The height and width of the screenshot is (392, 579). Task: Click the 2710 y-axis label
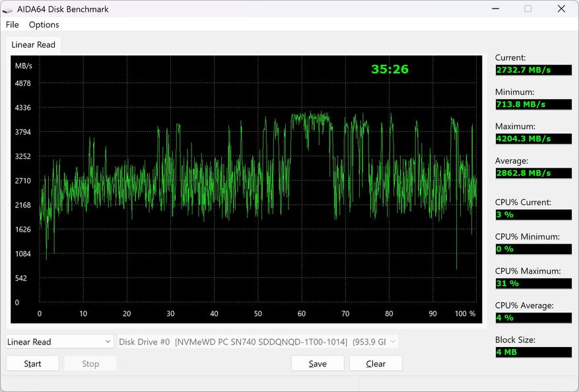click(23, 181)
